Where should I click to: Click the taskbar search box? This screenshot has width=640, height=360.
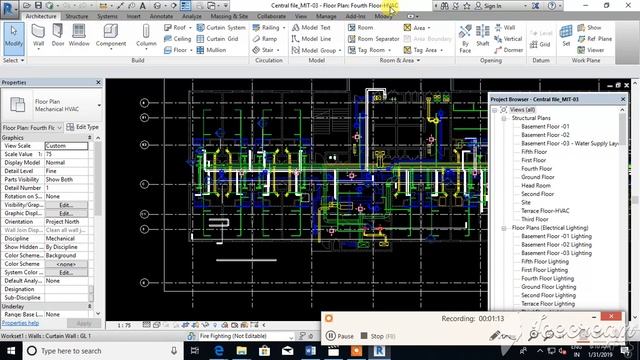point(102,351)
